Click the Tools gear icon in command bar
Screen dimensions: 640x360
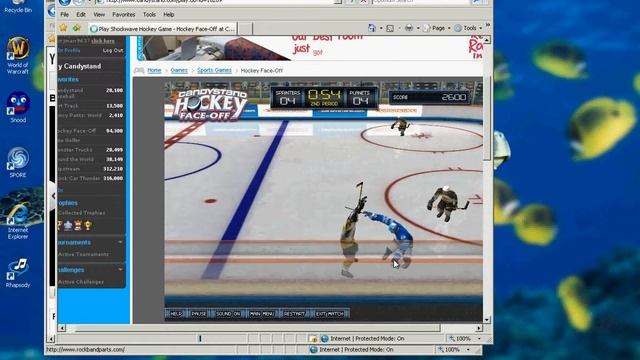pyautogui.click(x=458, y=28)
